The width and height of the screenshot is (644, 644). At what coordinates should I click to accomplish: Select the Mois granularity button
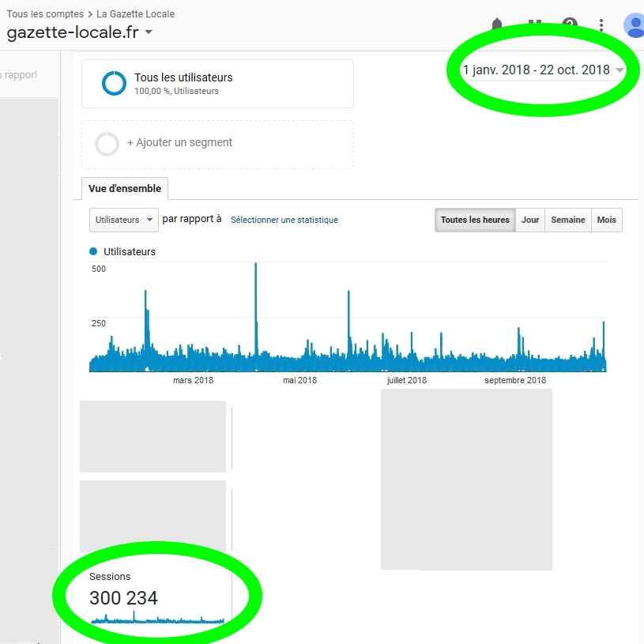click(607, 220)
